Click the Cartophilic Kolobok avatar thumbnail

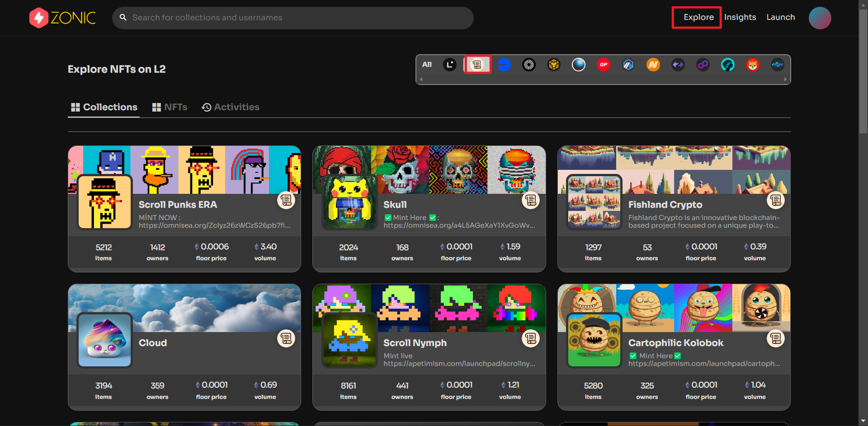[x=594, y=340]
